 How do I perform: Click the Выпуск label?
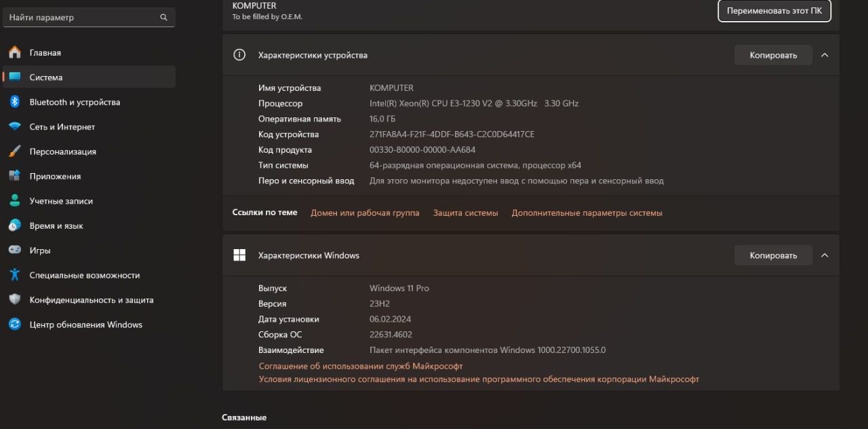pyautogui.click(x=273, y=288)
